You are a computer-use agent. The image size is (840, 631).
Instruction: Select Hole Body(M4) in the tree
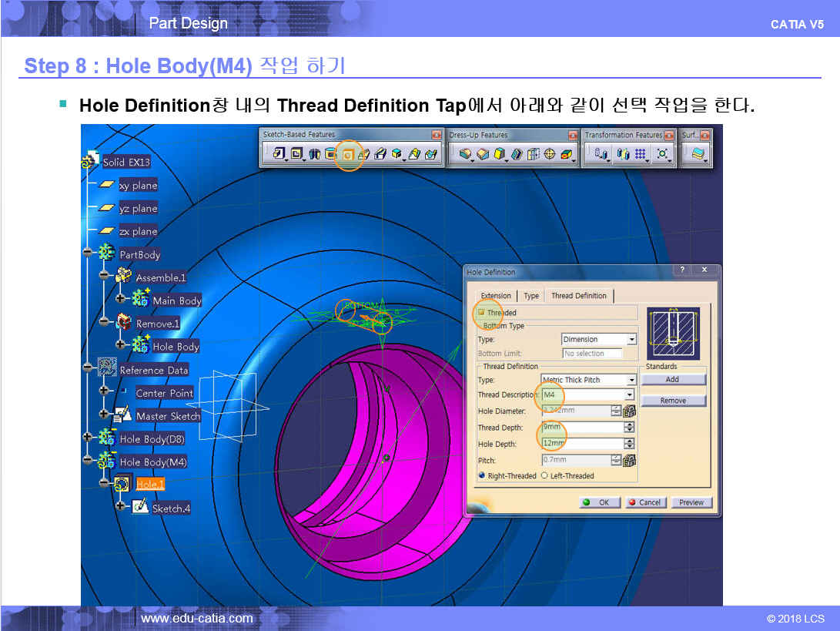(153, 462)
